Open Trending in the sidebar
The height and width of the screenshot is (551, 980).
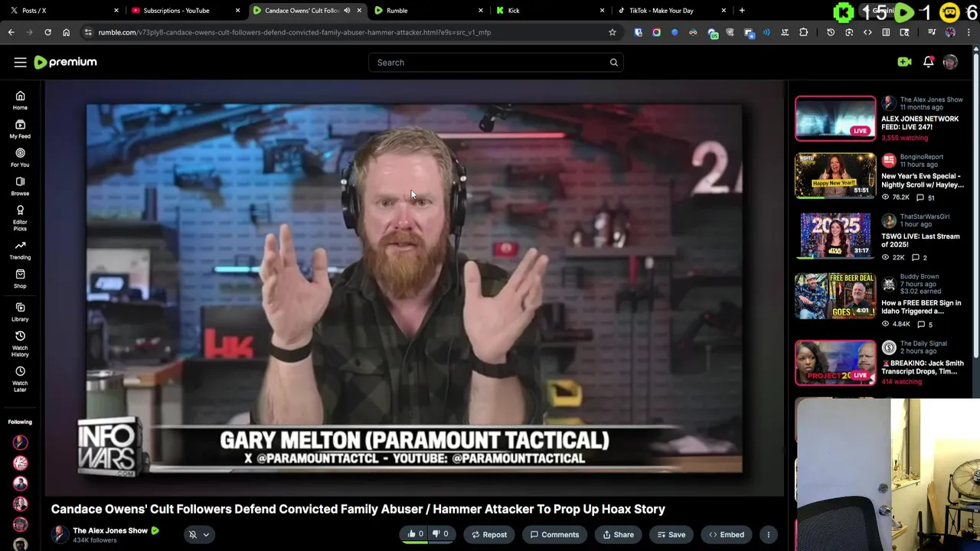tap(20, 250)
